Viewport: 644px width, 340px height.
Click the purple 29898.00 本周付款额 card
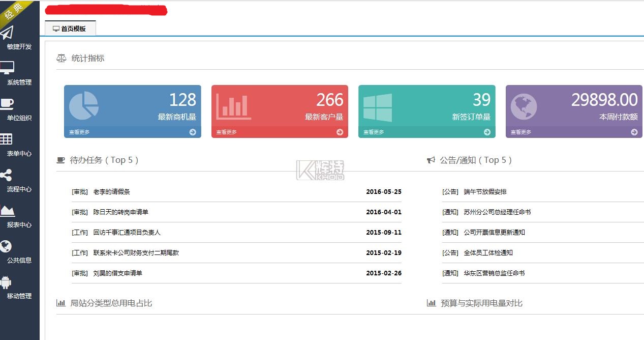(574, 106)
